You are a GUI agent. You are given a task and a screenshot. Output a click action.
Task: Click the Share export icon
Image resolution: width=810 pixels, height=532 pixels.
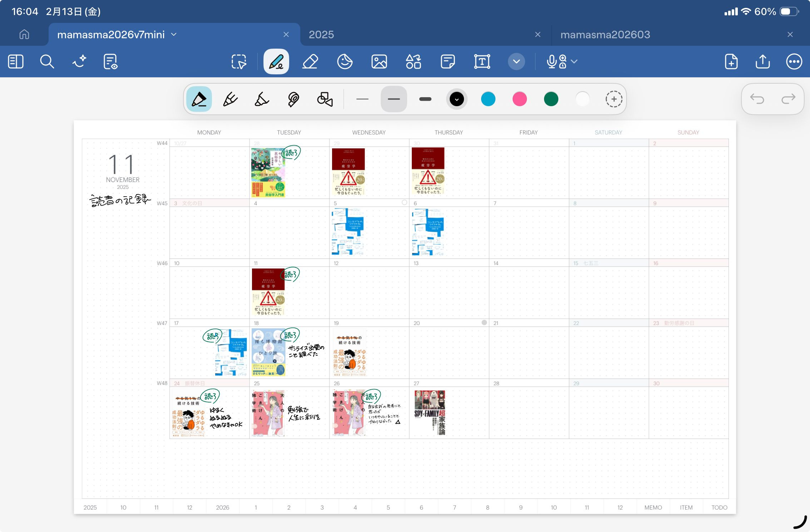click(x=762, y=61)
